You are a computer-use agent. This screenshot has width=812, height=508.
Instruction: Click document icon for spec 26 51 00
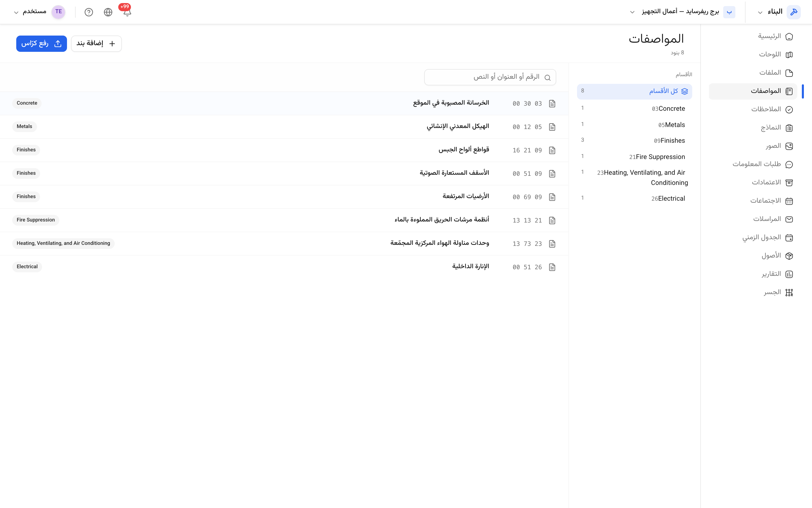click(x=552, y=267)
